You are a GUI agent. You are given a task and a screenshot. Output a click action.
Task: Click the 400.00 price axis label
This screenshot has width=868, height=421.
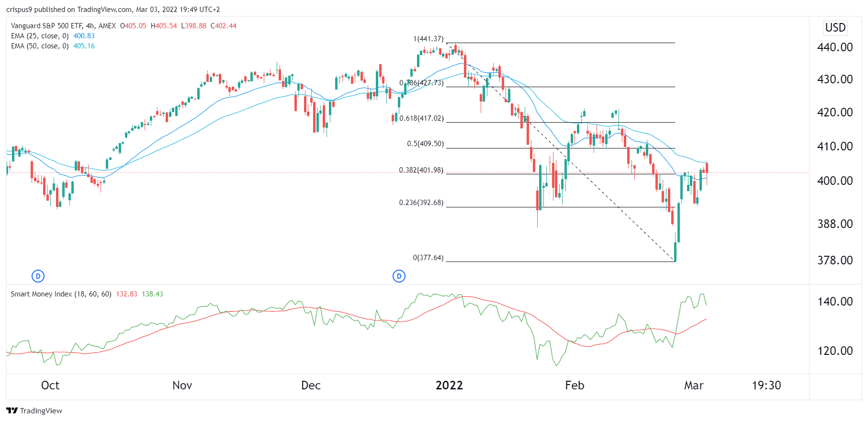click(x=835, y=181)
